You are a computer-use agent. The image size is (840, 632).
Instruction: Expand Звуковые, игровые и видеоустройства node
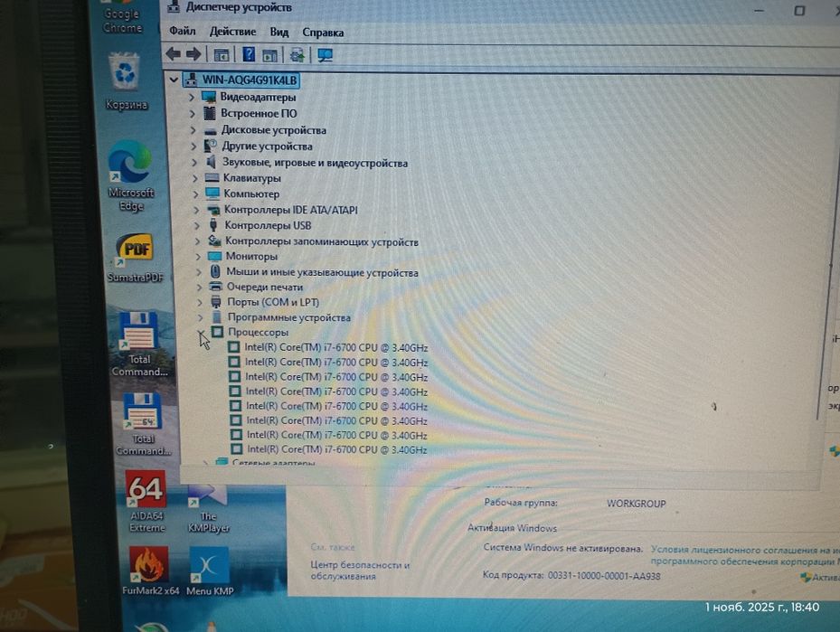194,162
